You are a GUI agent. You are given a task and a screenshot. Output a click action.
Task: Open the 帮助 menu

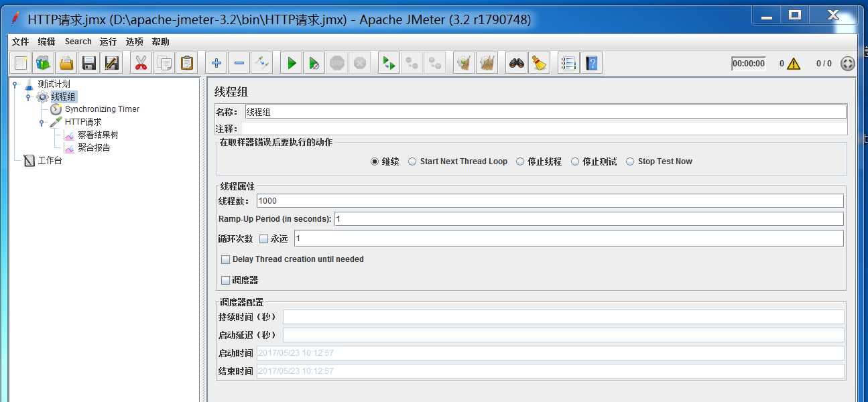(x=161, y=42)
